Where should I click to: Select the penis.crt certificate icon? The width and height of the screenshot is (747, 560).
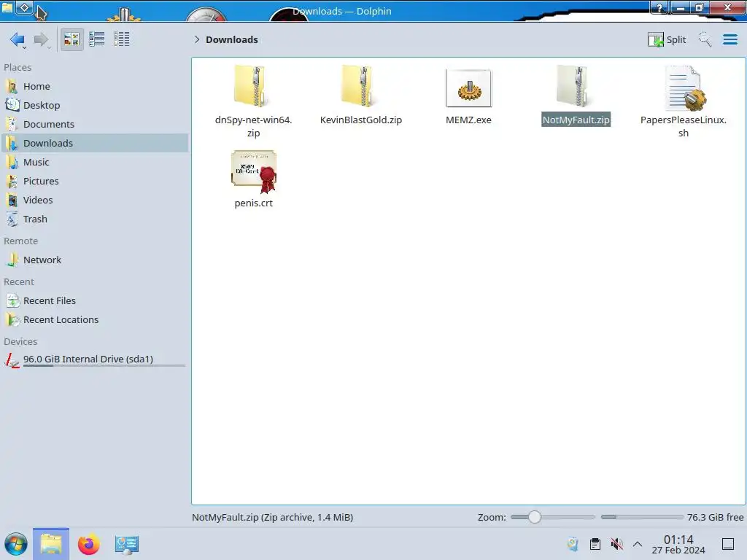tap(254, 171)
